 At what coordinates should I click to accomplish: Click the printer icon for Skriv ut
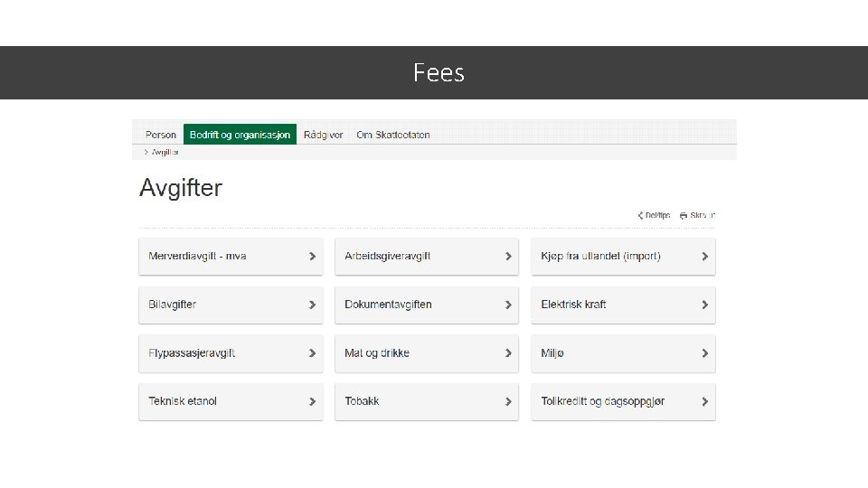click(x=684, y=216)
